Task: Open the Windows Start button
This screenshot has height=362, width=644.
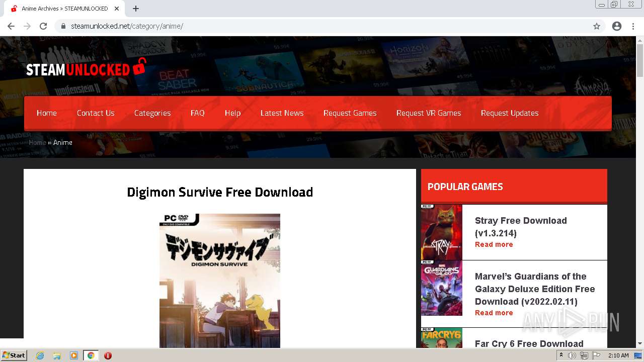Action: tap(14, 355)
